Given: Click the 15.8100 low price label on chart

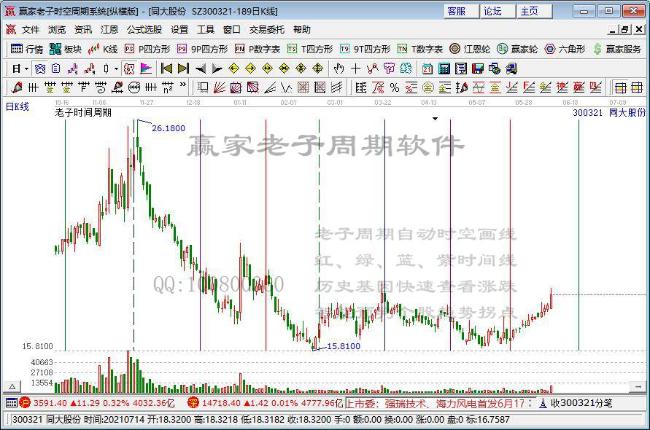Looking at the screenshot, I should click(343, 346).
